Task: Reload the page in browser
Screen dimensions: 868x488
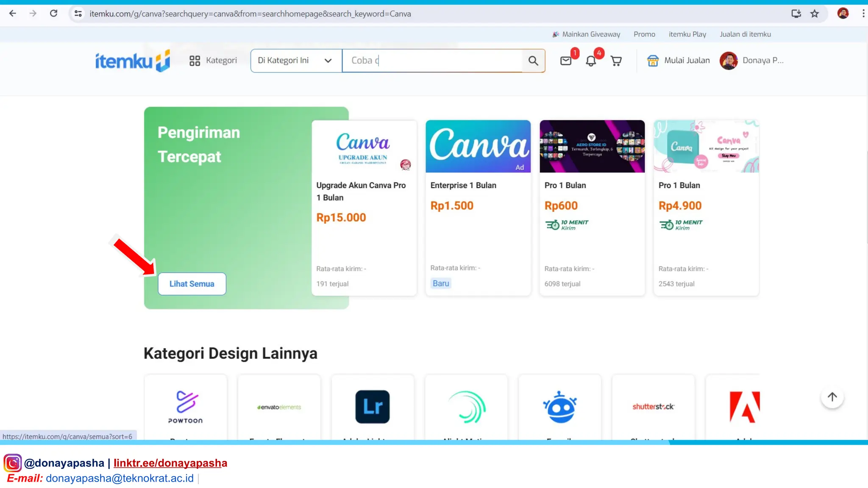Action: pos(53,14)
